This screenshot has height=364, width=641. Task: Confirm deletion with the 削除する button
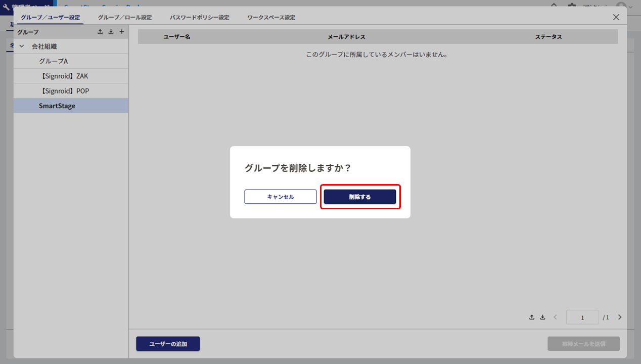pos(359,197)
